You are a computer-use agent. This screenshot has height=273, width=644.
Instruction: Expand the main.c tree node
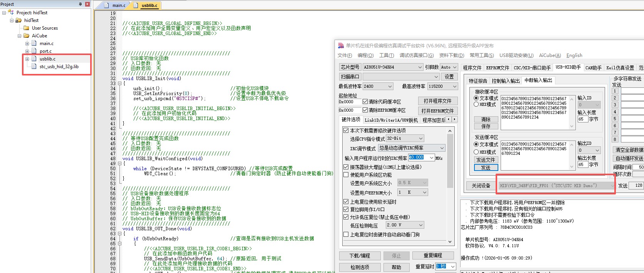[x=27, y=44]
